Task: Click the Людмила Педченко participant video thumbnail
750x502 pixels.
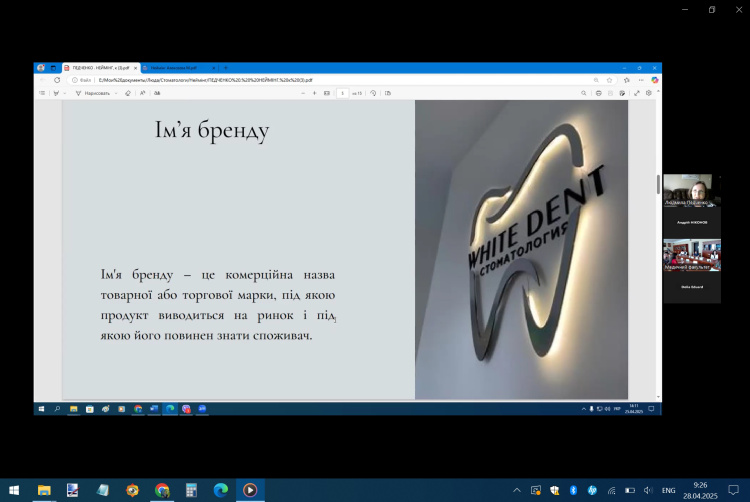Action: coord(692,190)
